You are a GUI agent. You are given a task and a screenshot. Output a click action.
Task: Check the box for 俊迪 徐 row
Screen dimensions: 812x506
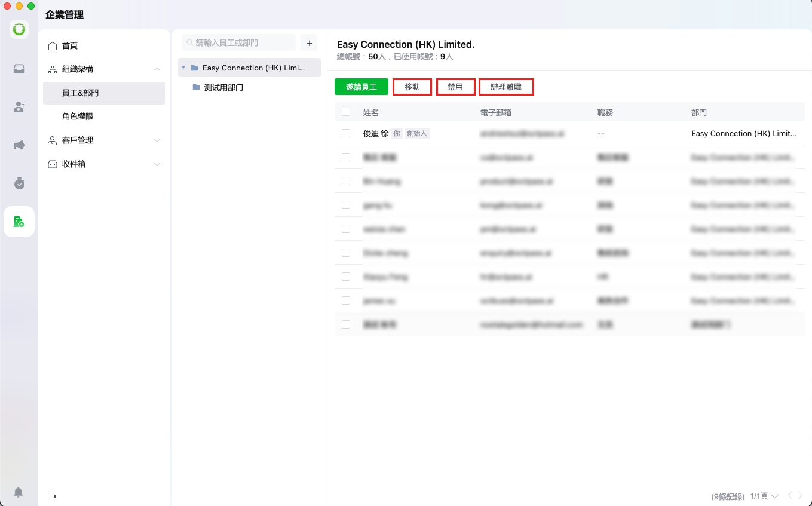point(346,133)
